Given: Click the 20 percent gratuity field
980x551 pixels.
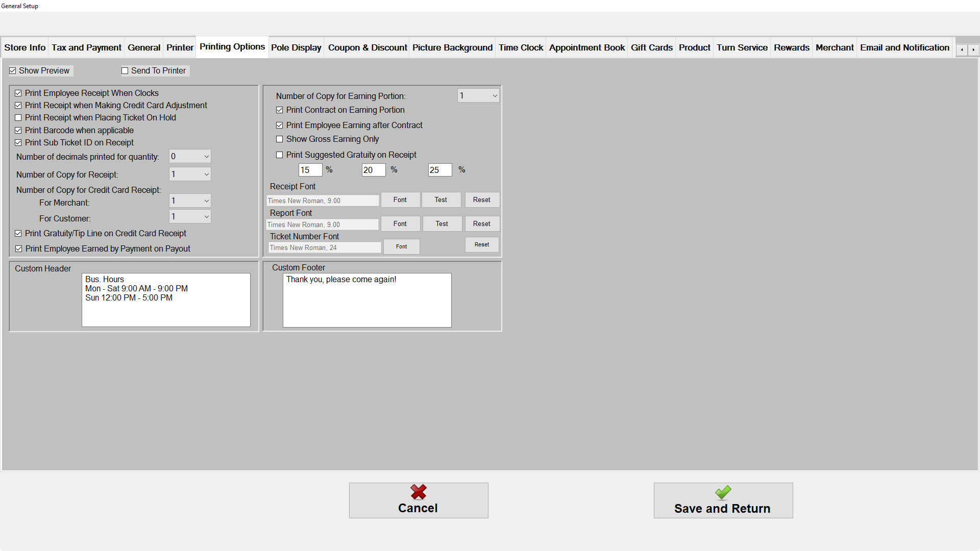Looking at the screenshot, I should point(373,170).
